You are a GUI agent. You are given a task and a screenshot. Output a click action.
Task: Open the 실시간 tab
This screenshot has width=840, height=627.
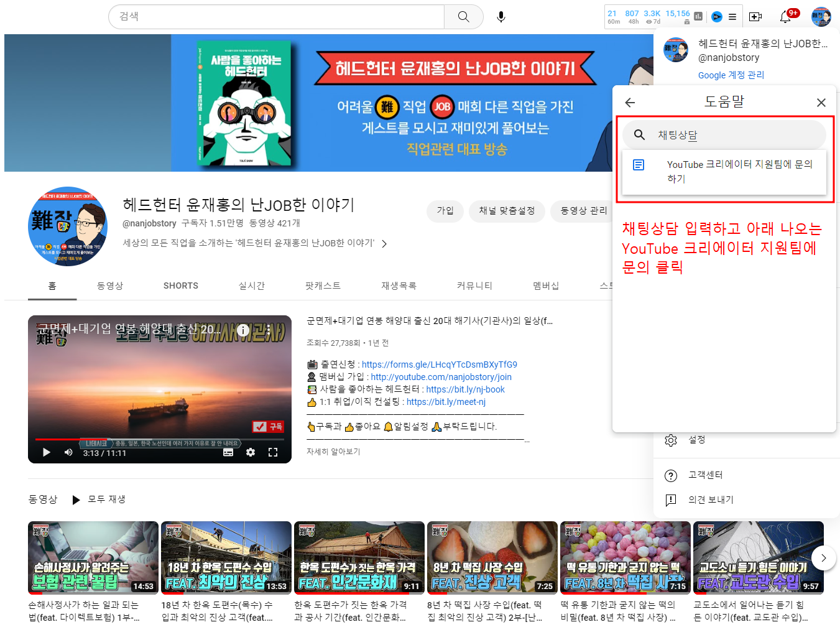(252, 286)
